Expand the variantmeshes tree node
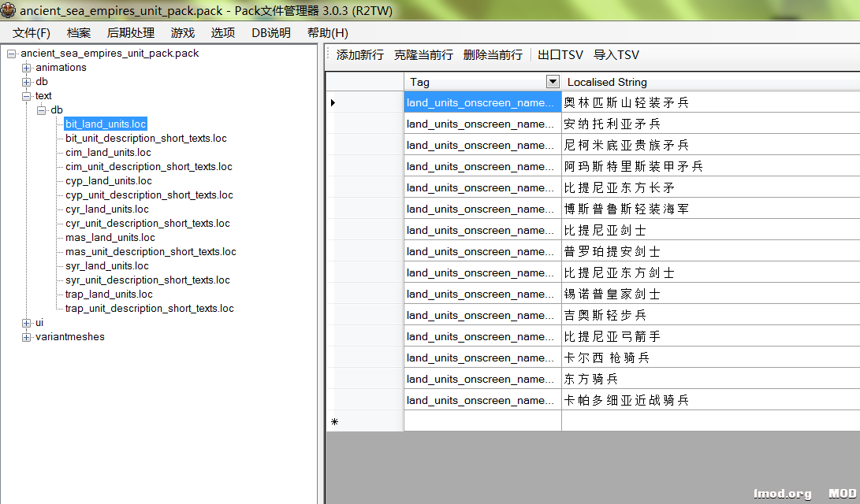 (x=26, y=336)
